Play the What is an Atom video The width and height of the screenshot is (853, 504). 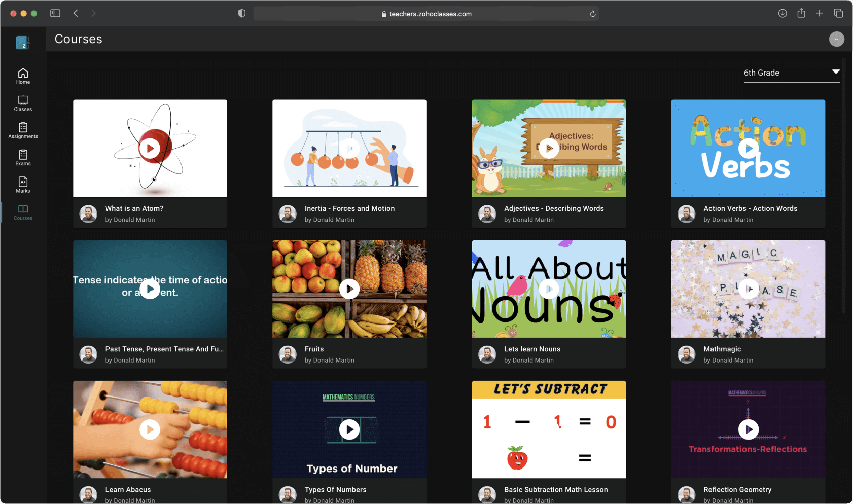pyautogui.click(x=150, y=149)
